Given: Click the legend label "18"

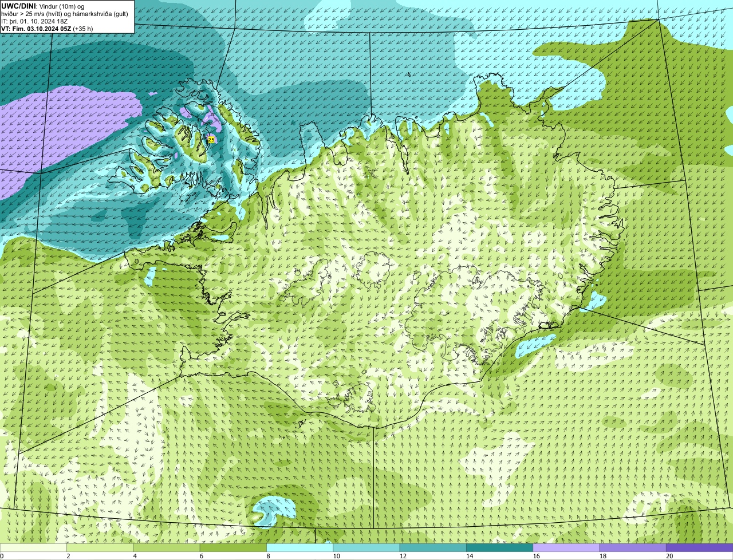Looking at the screenshot, I should (x=603, y=556).
